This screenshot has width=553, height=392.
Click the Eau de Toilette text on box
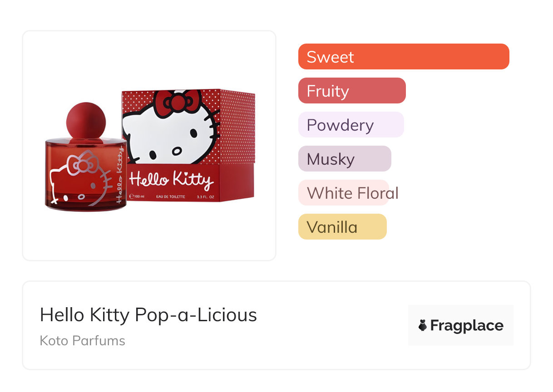pos(170,196)
